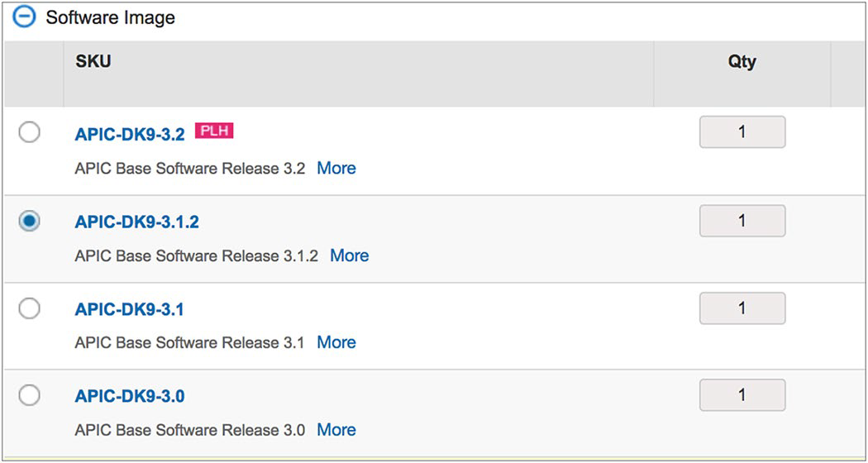868x463 pixels.
Task: Click the pink PLH badge
Action: click(214, 131)
